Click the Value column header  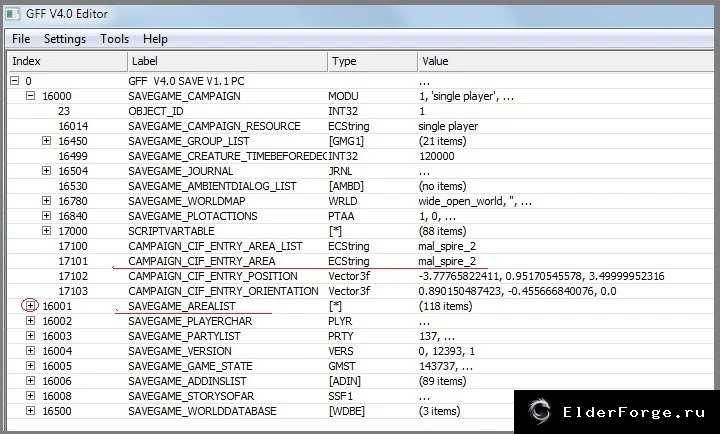(566, 61)
